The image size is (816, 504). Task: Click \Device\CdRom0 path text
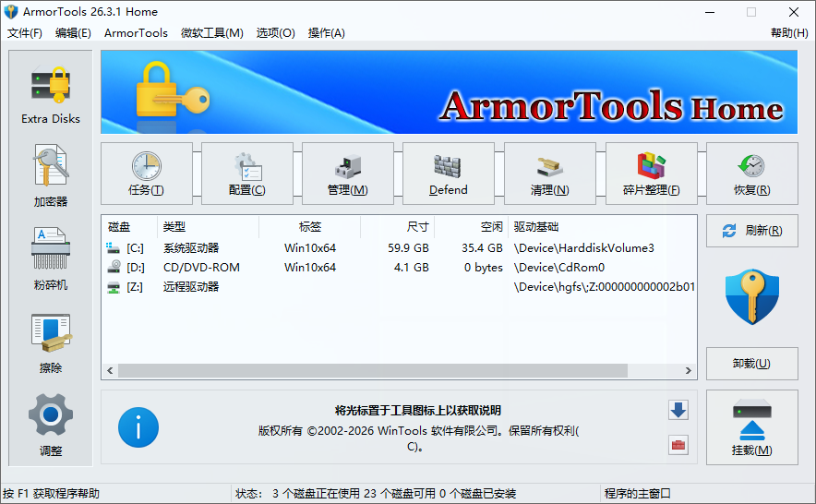(x=558, y=268)
